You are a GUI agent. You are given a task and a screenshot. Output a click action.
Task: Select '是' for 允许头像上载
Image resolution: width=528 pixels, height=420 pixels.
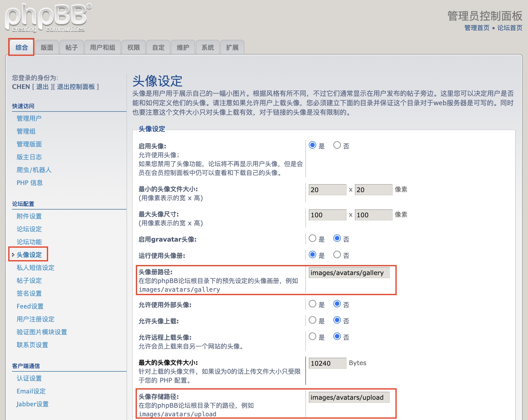[x=313, y=321]
